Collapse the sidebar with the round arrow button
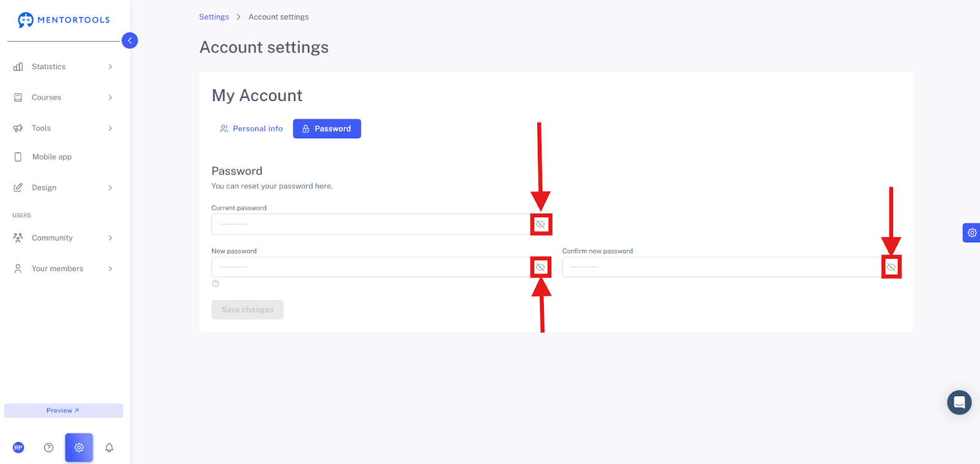The image size is (980, 464). tap(130, 40)
